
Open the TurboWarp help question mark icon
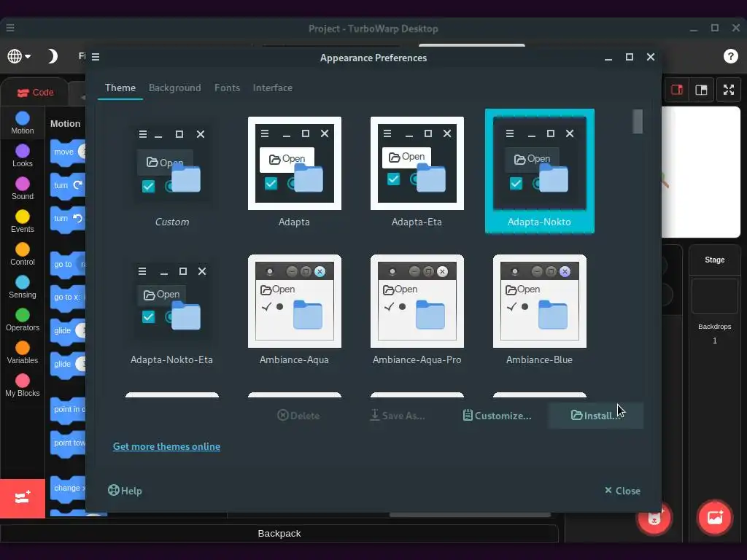[730, 56]
